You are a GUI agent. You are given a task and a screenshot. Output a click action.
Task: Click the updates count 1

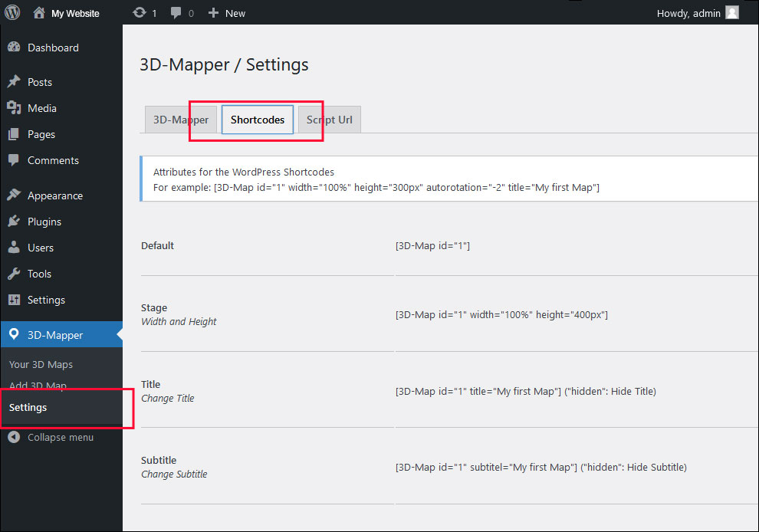coord(154,14)
